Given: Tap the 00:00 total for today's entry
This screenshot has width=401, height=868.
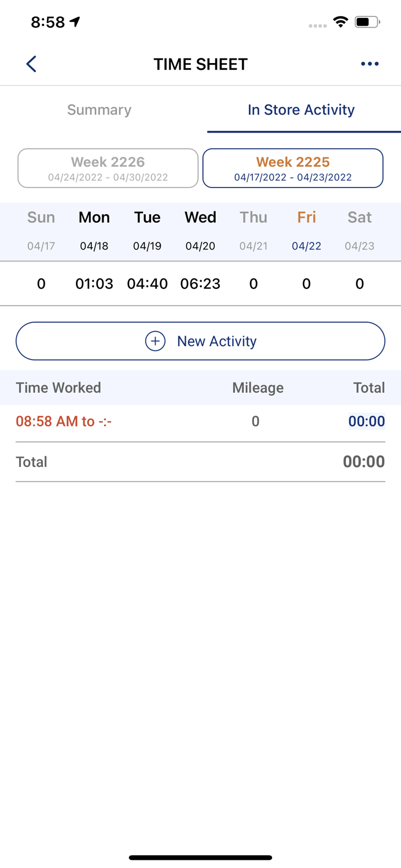Looking at the screenshot, I should [x=366, y=421].
